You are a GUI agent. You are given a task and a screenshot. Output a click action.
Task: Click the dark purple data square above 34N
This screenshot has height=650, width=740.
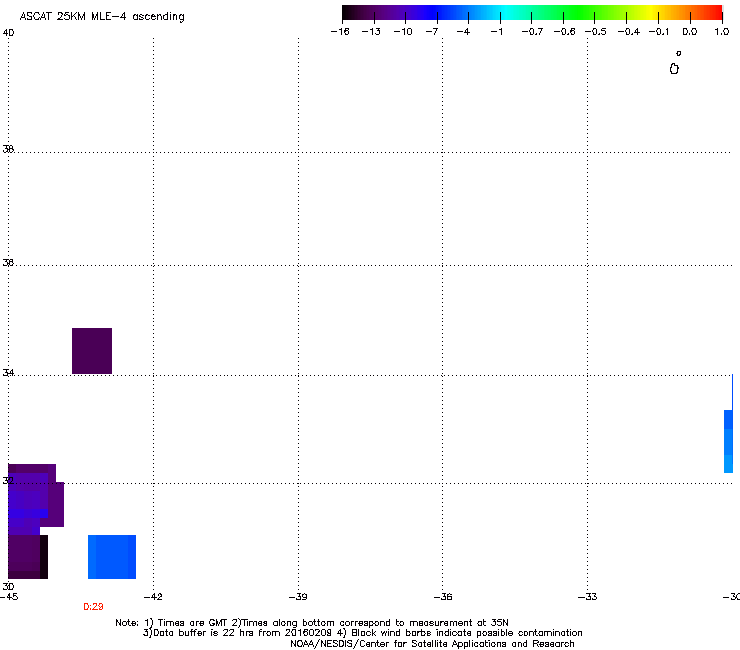coord(92,351)
